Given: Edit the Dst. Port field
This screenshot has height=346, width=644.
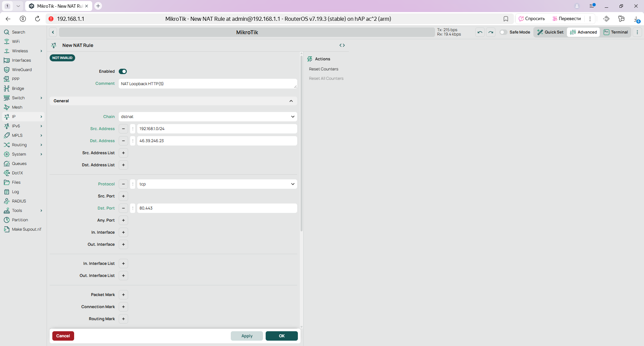Looking at the screenshot, I should click(217, 208).
